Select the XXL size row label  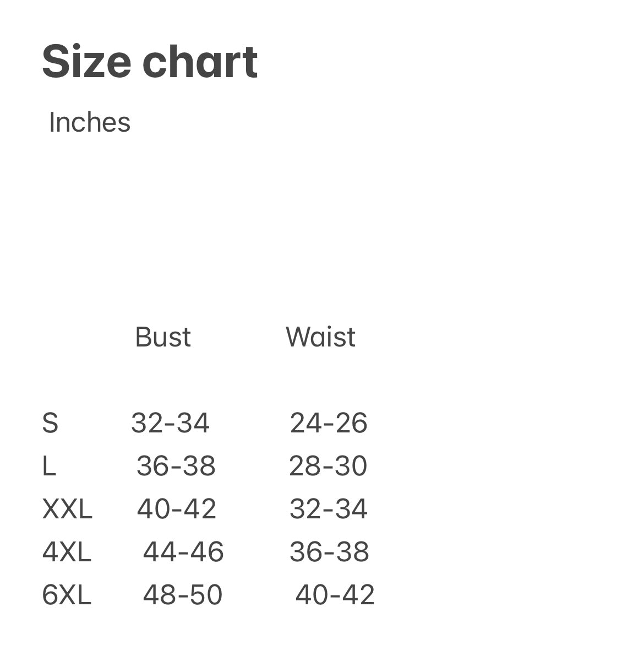[x=67, y=508]
